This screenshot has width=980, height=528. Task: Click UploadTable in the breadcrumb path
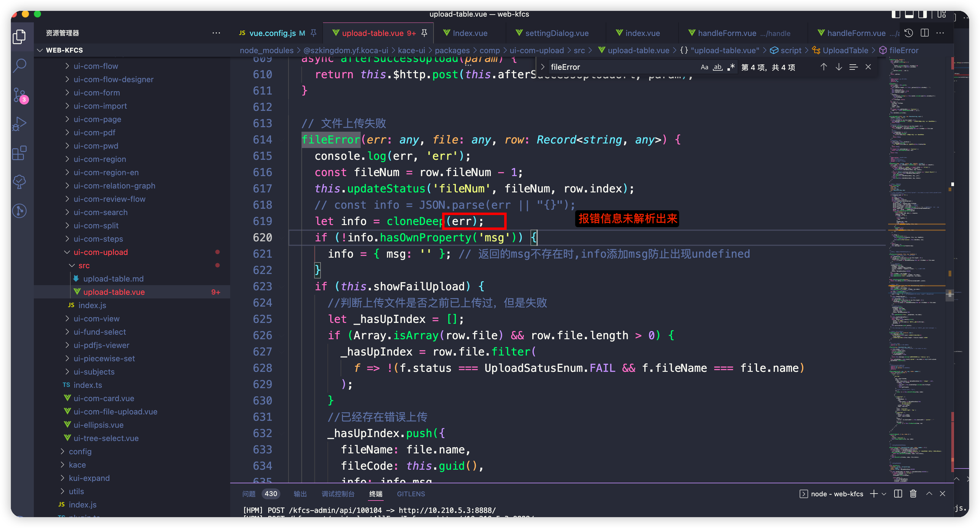tap(845, 50)
